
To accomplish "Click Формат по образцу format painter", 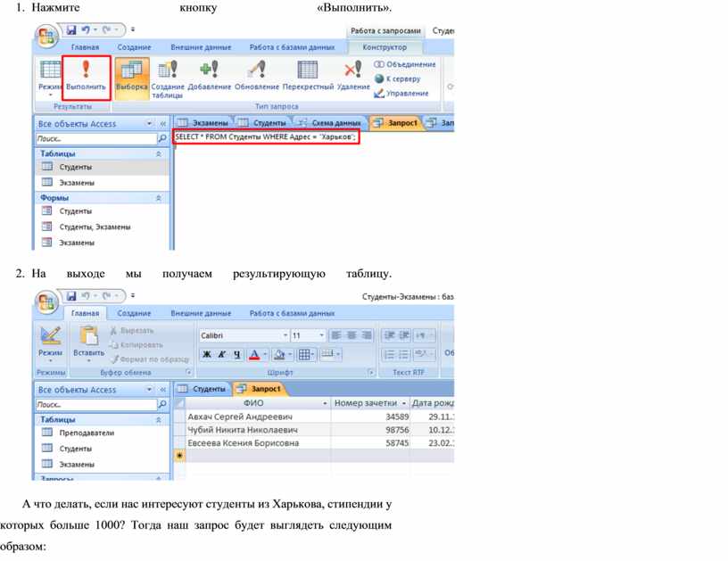I will [150, 359].
